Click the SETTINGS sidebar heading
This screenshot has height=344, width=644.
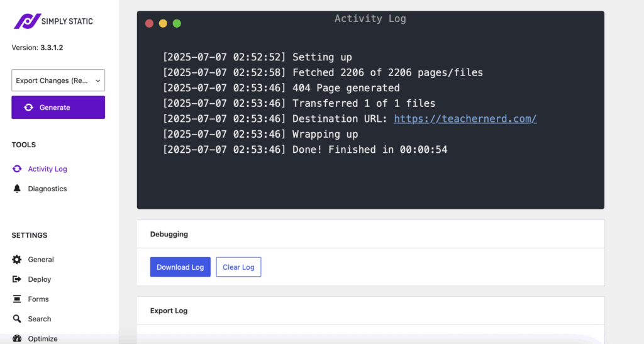click(30, 235)
